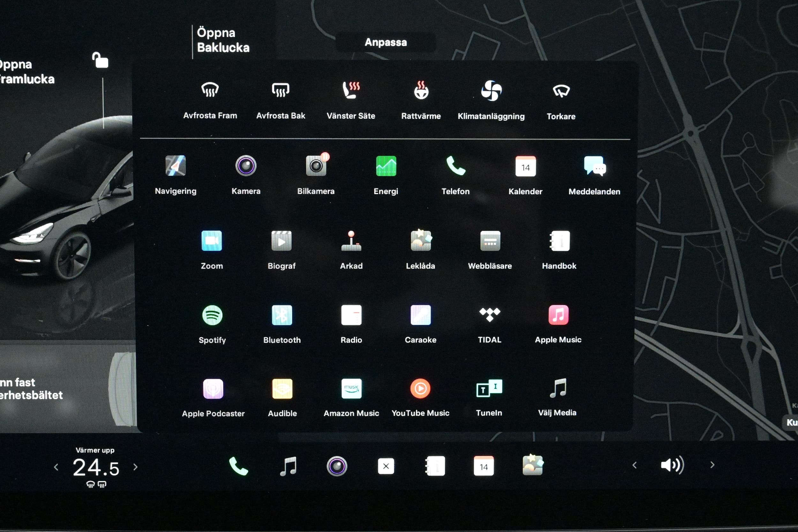Screen dimensions: 798x532
Task: Launch the Arkad arcade app
Action: point(351,241)
